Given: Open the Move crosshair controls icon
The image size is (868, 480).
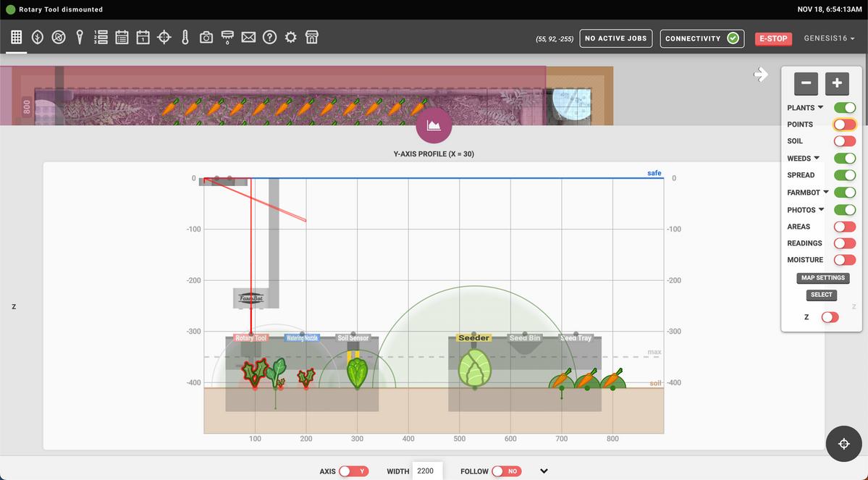Looking at the screenshot, I should click(164, 36).
